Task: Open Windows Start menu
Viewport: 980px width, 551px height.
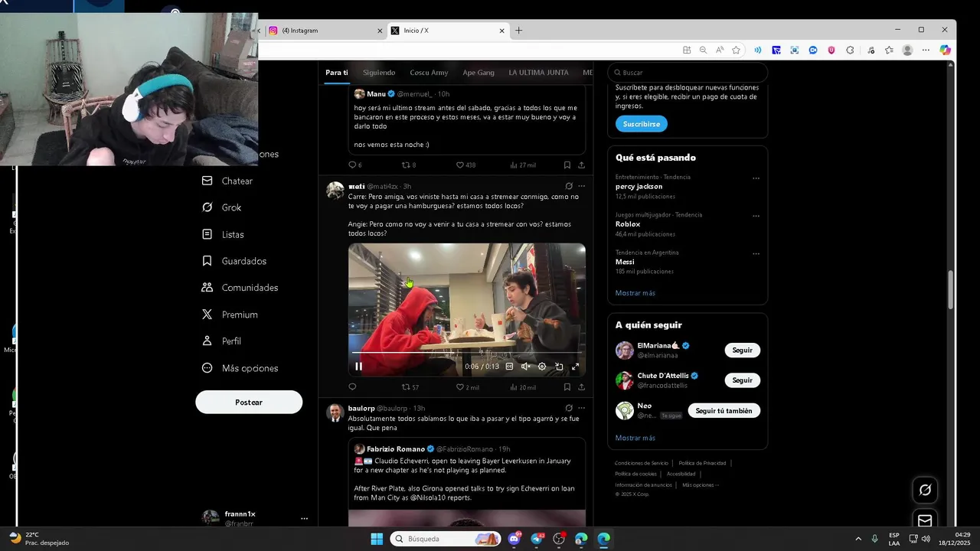Action: 377,539
